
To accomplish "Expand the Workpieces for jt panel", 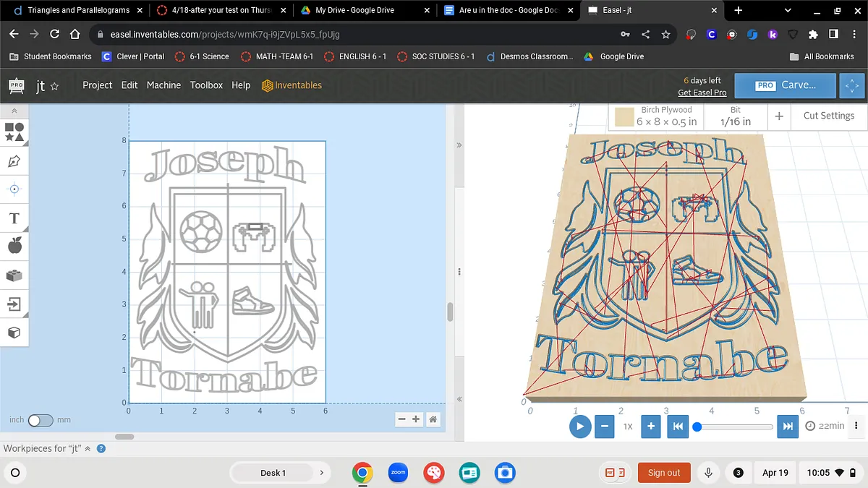I will click(x=88, y=449).
